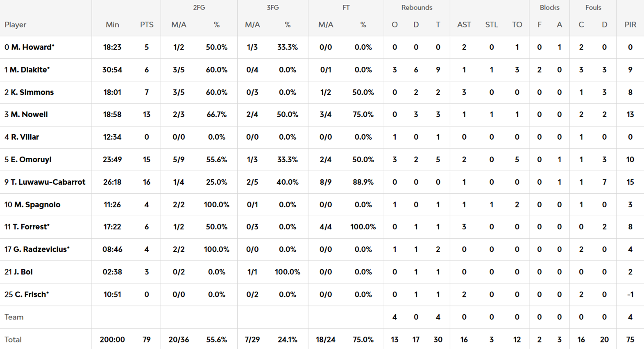The height and width of the screenshot is (349, 644).
Task: Open T. Forrest's player link
Action: [31, 227]
